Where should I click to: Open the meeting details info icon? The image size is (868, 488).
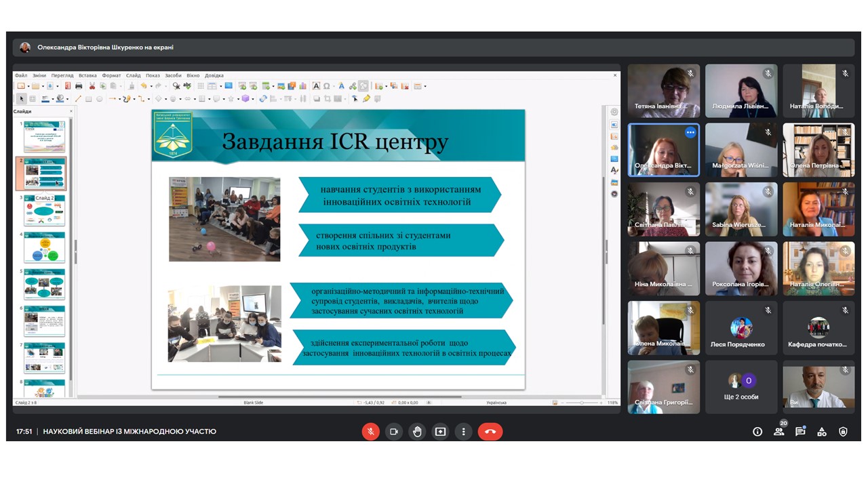757,432
